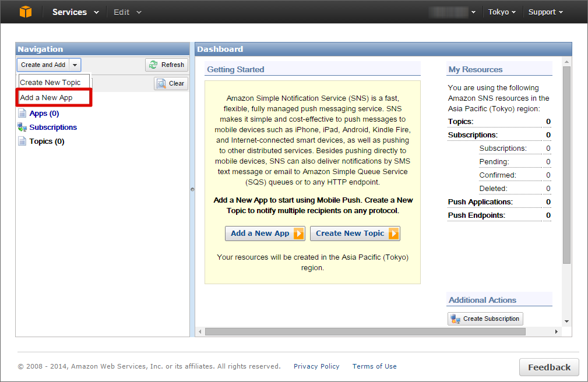Click the Apps document icon
The height and width of the screenshot is (382, 588).
click(22, 113)
